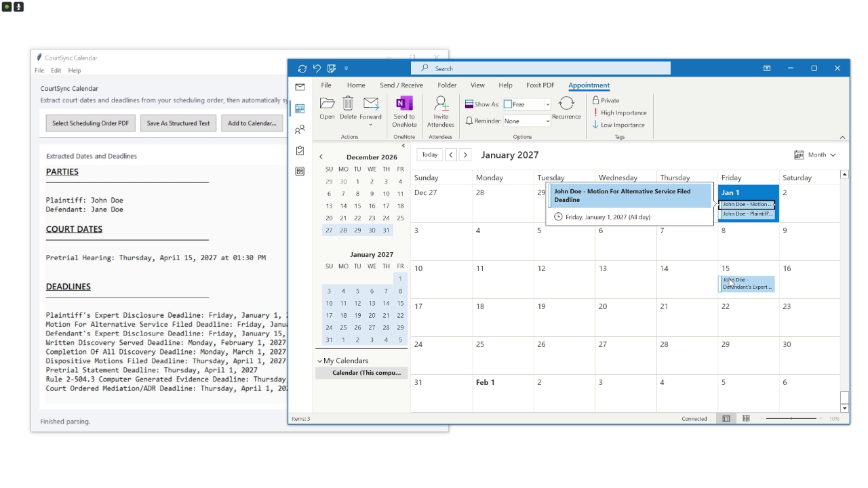Click the Ribbon Display Options icon
868x488 pixels.
[x=767, y=68]
